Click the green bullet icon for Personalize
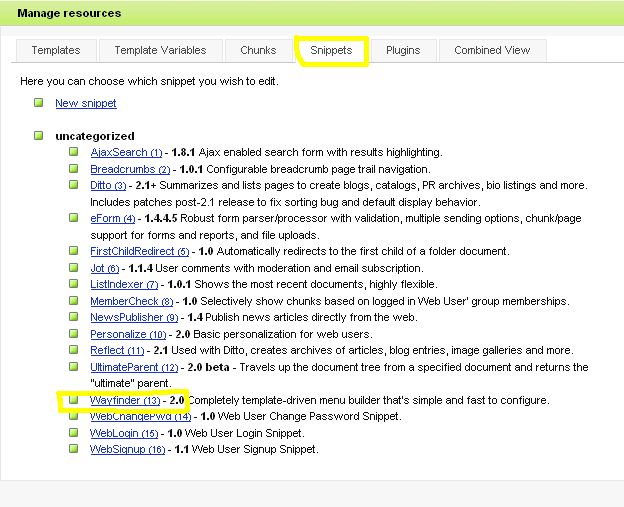This screenshot has height=507, width=624. tap(74, 333)
